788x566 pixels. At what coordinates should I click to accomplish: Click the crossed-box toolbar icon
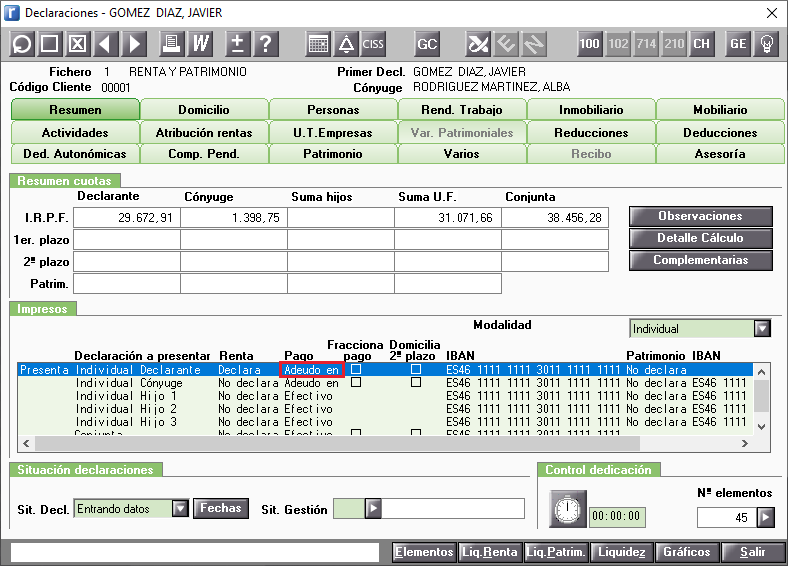click(77, 44)
